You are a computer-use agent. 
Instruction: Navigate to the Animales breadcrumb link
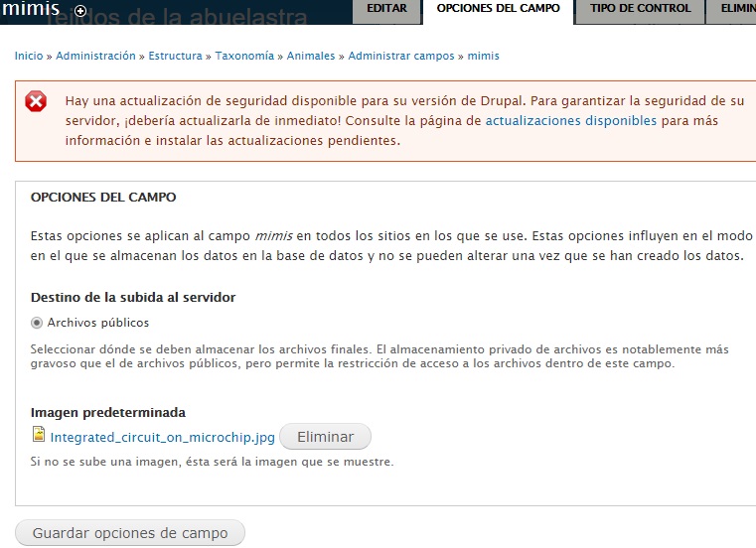point(311,56)
